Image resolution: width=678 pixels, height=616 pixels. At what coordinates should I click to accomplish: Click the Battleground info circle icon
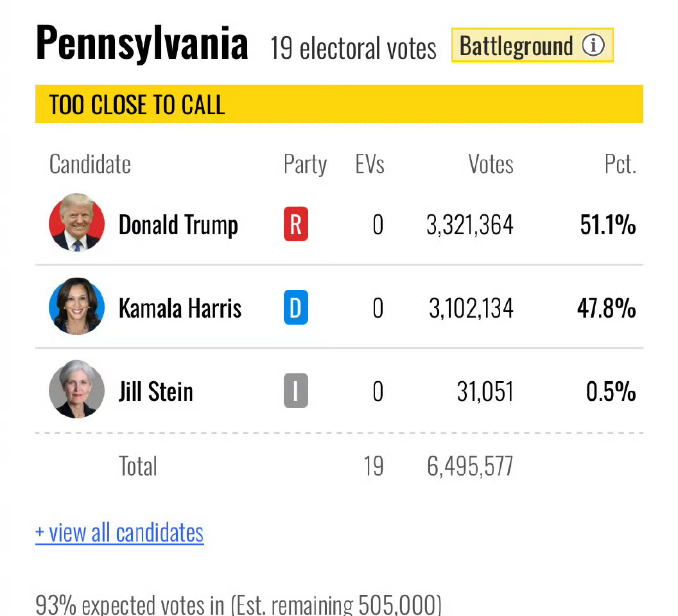click(x=593, y=45)
